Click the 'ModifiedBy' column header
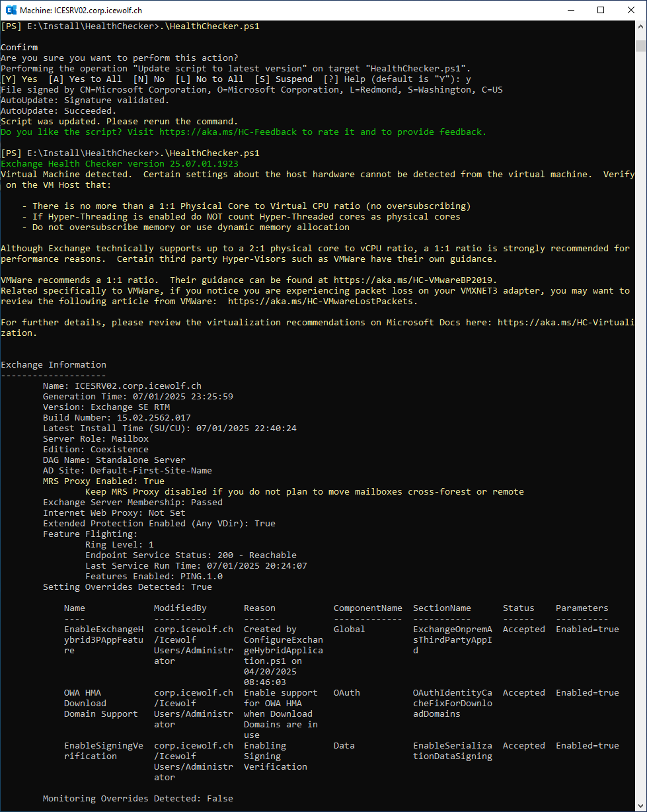The image size is (647, 812). tap(180, 608)
